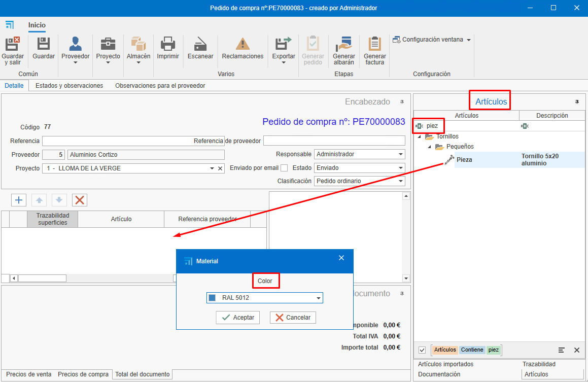The width and height of the screenshot is (588, 382).
Task: Click the Cancelar button
Action: click(x=293, y=318)
